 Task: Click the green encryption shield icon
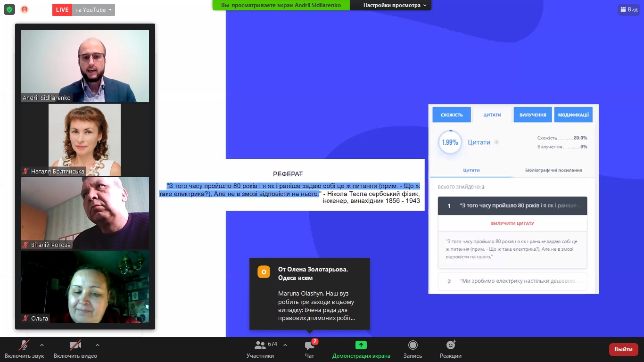(x=9, y=9)
